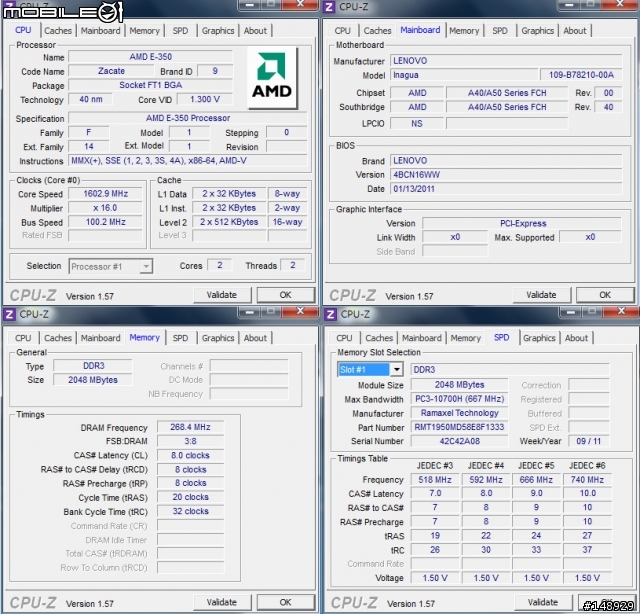This screenshot has width=640, height=614.
Task: Switch to Memory tab in SPD window
Action: [x=466, y=338]
